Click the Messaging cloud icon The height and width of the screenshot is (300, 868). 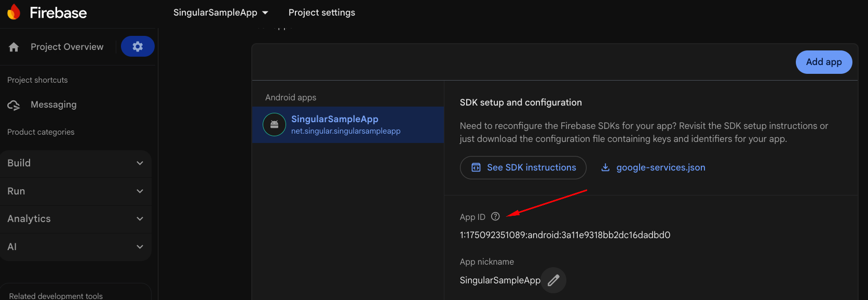13,105
